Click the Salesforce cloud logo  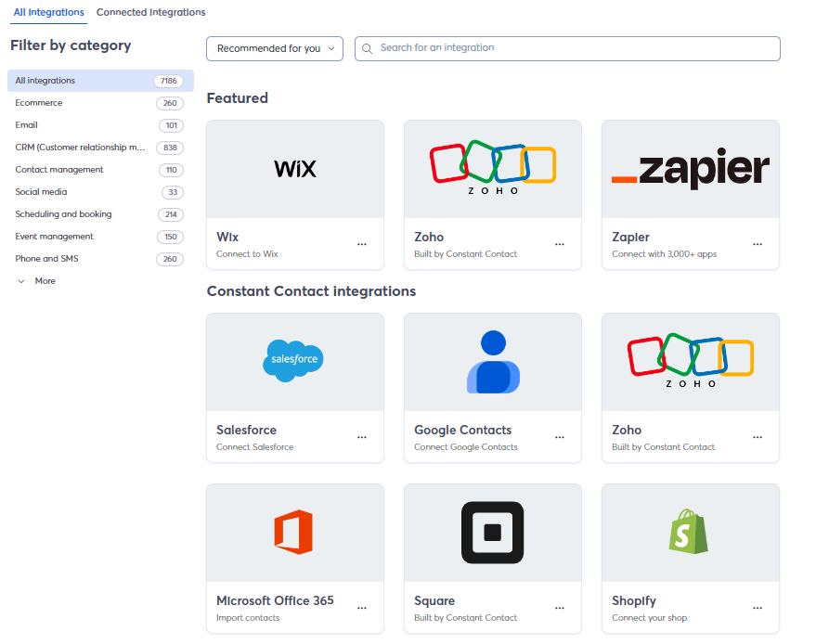[x=293, y=360]
